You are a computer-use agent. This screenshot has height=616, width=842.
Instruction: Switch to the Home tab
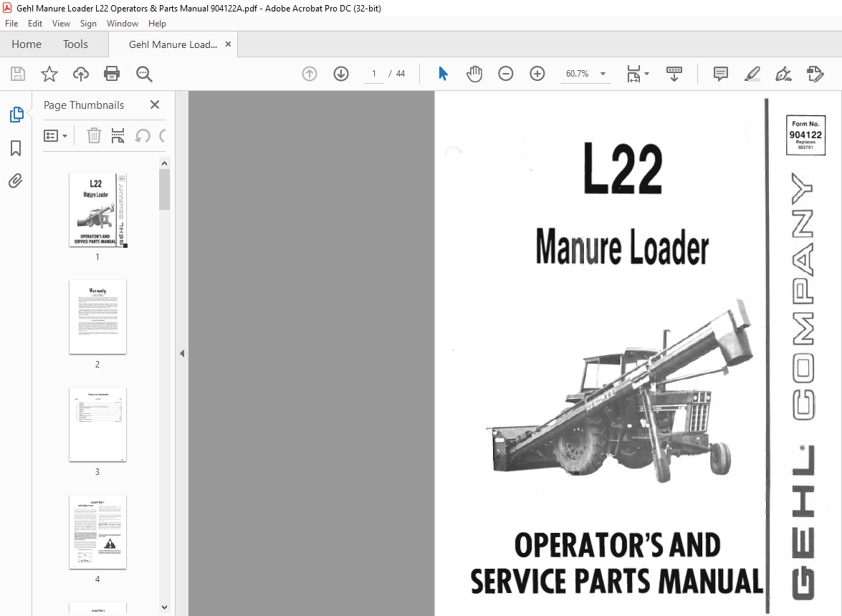coord(27,44)
